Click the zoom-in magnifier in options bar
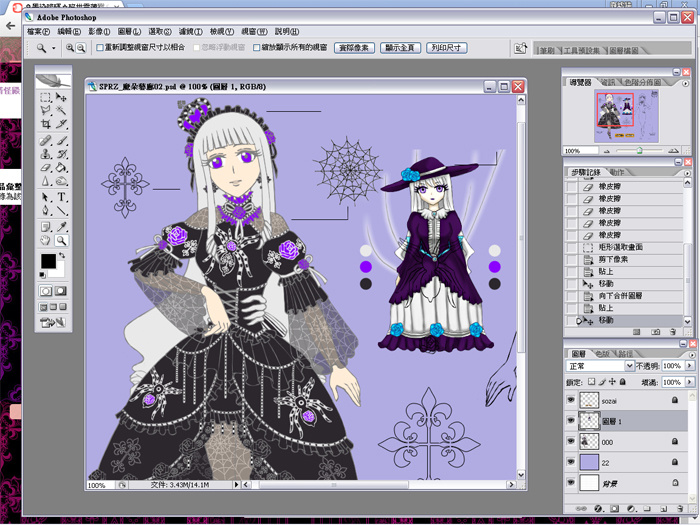 70,48
